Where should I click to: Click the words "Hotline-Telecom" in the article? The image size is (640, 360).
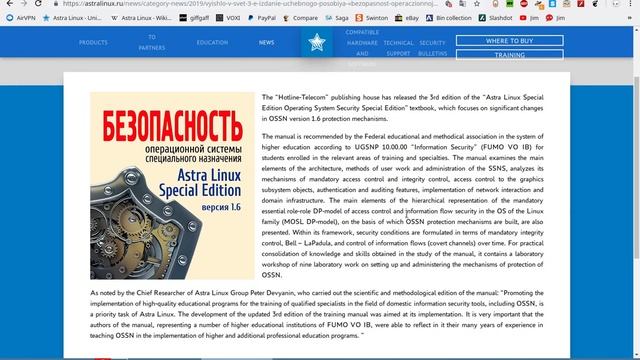pyautogui.click(x=302, y=98)
